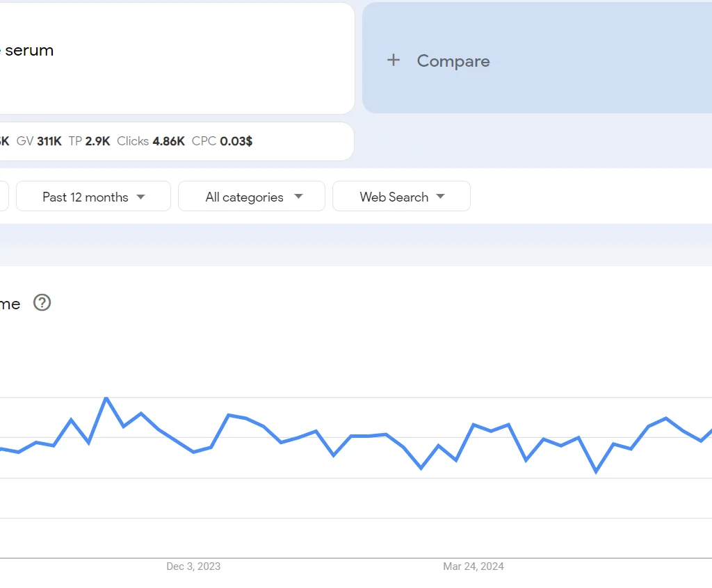This screenshot has height=588, width=712.
Task: Select the GV 311K metric label
Action: pyautogui.click(x=40, y=141)
